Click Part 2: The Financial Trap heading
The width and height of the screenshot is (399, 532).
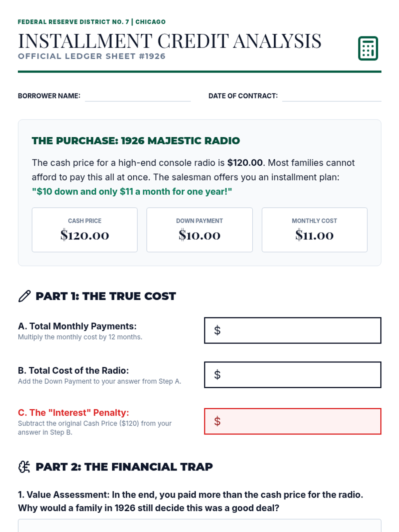(124, 467)
